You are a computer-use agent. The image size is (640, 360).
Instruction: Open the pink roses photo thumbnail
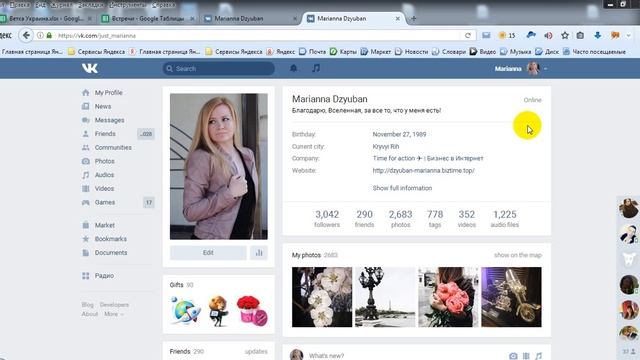pos(448,297)
